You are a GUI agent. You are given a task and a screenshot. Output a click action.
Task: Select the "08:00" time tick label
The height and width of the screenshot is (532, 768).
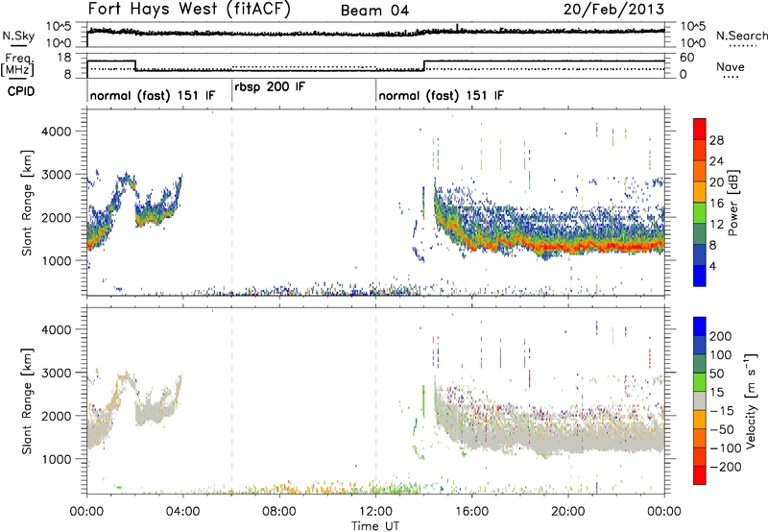click(x=279, y=512)
